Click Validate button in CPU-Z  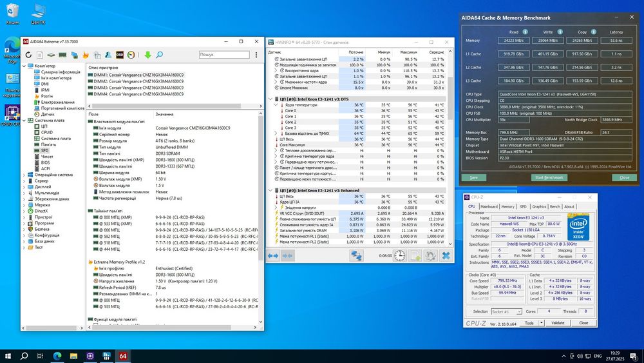pos(558,323)
